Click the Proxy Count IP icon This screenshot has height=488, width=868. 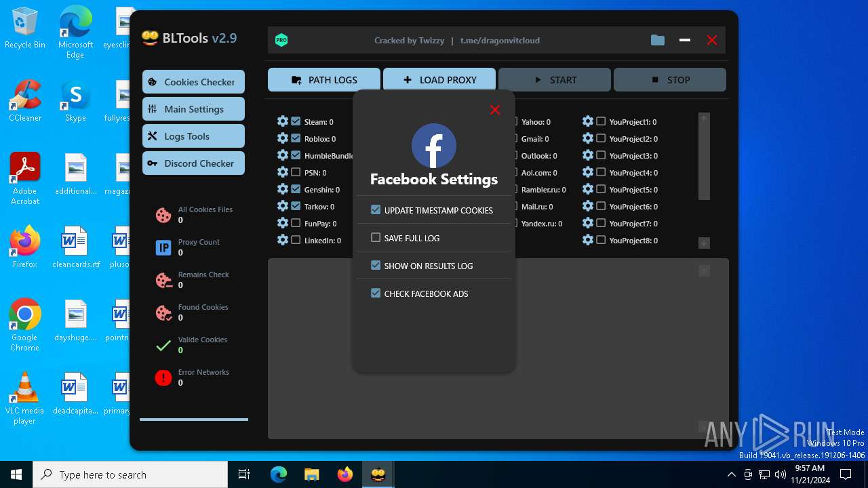tap(163, 247)
